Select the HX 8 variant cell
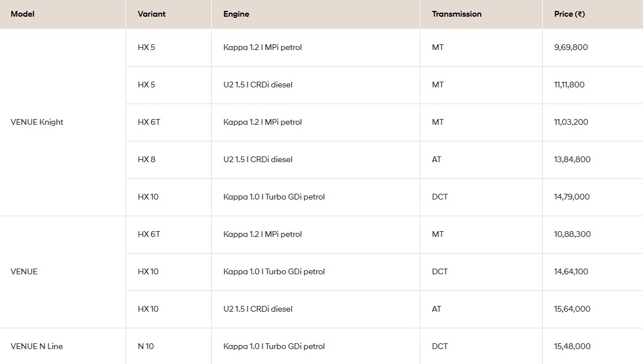 click(x=146, y=159)
